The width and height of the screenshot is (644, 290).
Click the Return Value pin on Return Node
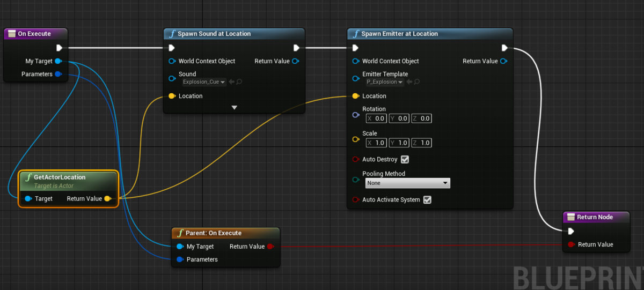pyautogui.click(x=571, y=244)
